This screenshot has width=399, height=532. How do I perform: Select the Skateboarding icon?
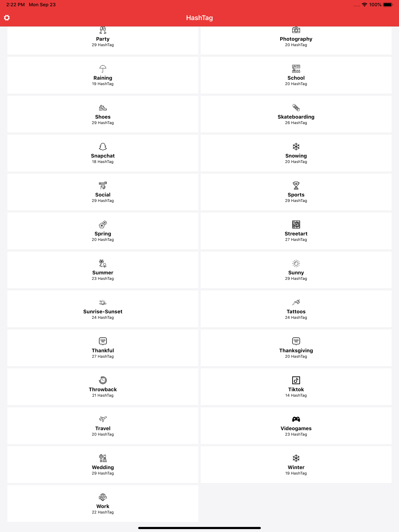pyautogui.click(x=296, y=107)
